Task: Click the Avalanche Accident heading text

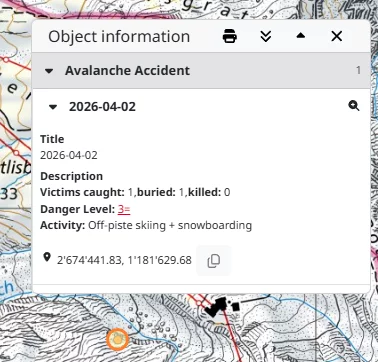Action: pyautogui.click(x=127, y=71)
